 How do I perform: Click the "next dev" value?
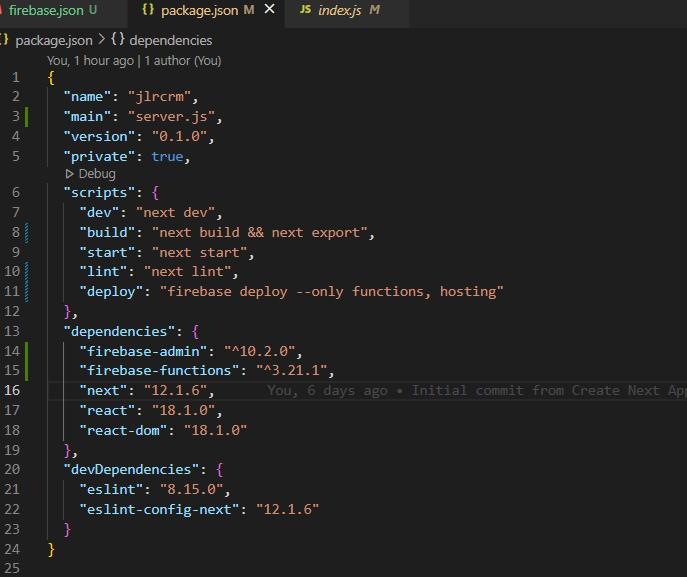175,213
